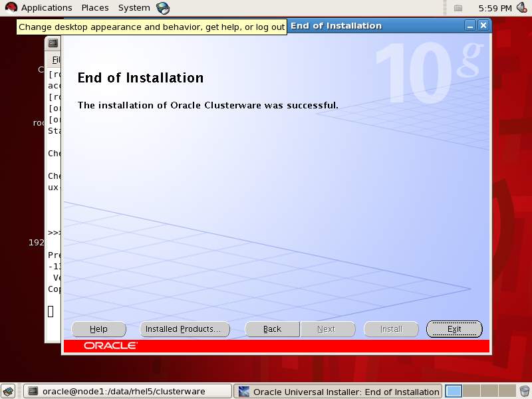Launch the web browser globe icon in the top panel
Image resolution: width=532 pixels, height=399 pixels.
163,8
